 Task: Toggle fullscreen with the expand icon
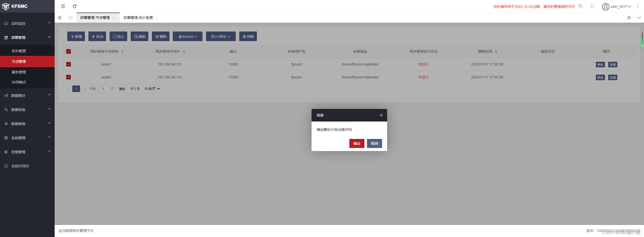click(x=592, y=6)
